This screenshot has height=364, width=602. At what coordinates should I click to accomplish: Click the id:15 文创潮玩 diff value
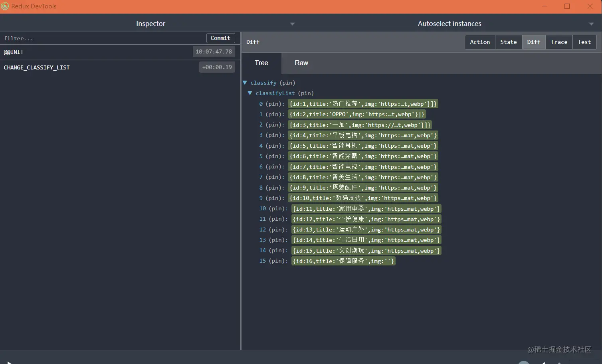pyautogui.click(x=366, y=251)
